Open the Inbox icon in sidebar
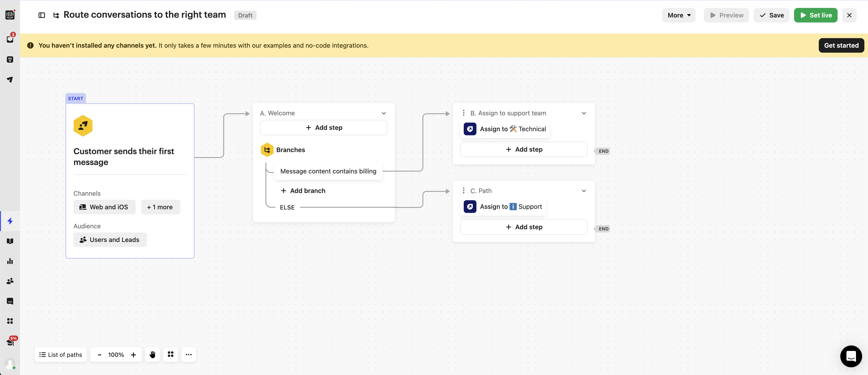The height and width of the screenshot is (375, 868). tap(10, 39)
